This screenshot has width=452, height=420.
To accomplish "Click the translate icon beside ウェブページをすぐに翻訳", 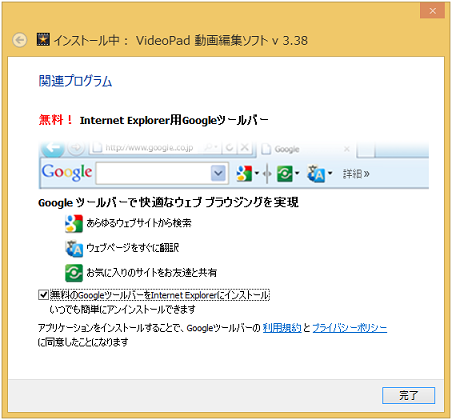I will [74, 248].
